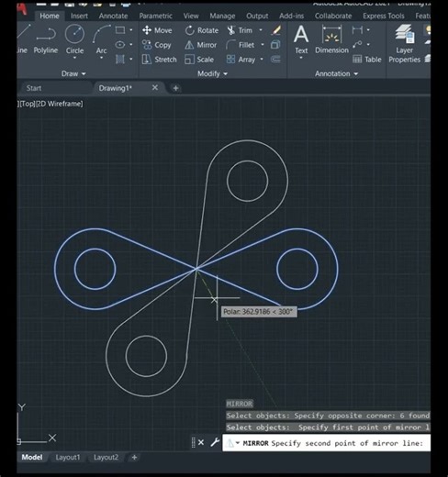The image size is (448, 477).
Task: Close the Drawing1* tab
Action: click(x=155, y=88)
